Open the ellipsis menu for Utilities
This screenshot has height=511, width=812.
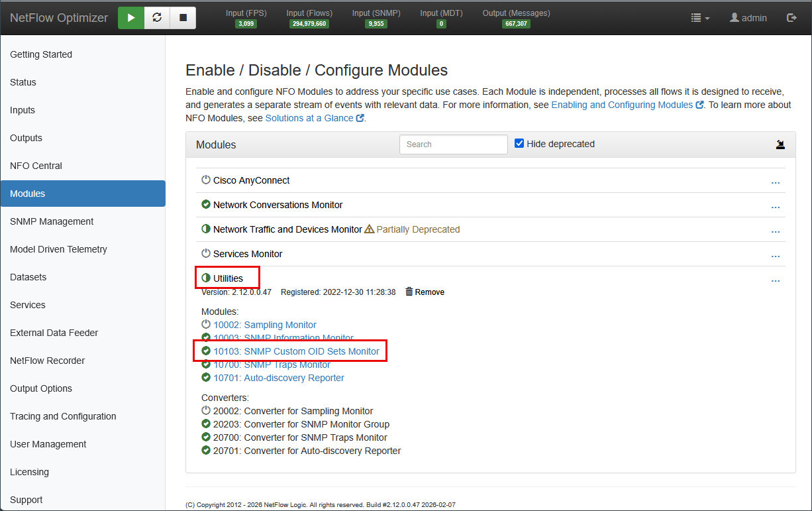776,281
